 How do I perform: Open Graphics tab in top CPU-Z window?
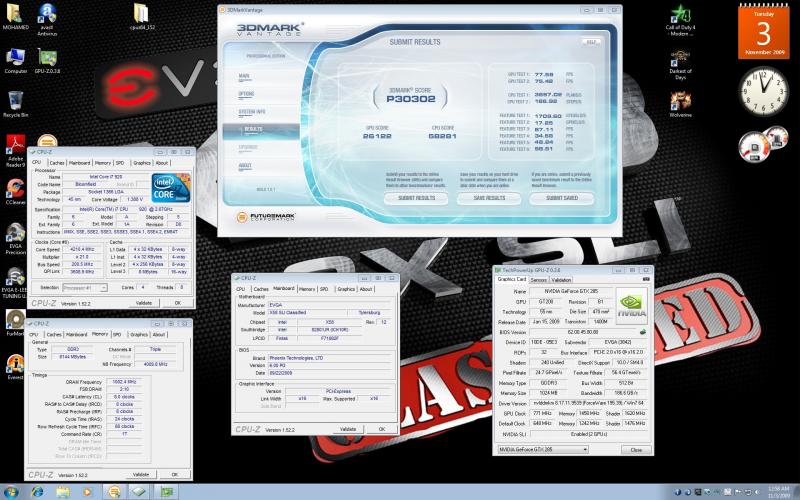(x=142, y=163)
